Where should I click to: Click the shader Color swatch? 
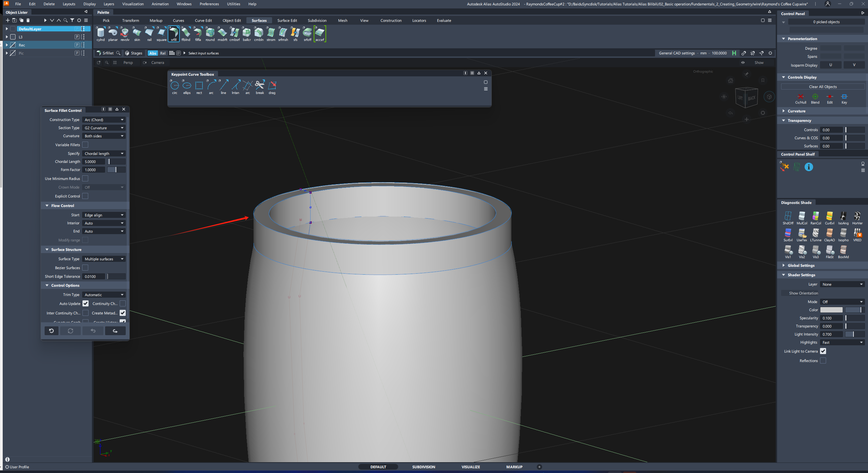[x=831, y=310]
